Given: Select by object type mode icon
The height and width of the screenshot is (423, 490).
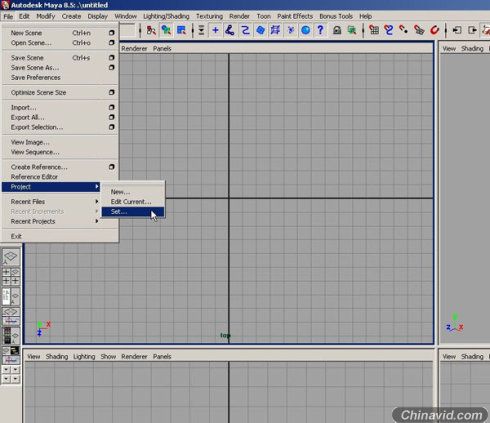Looking at the screenshot, I should tap(166, 30).
